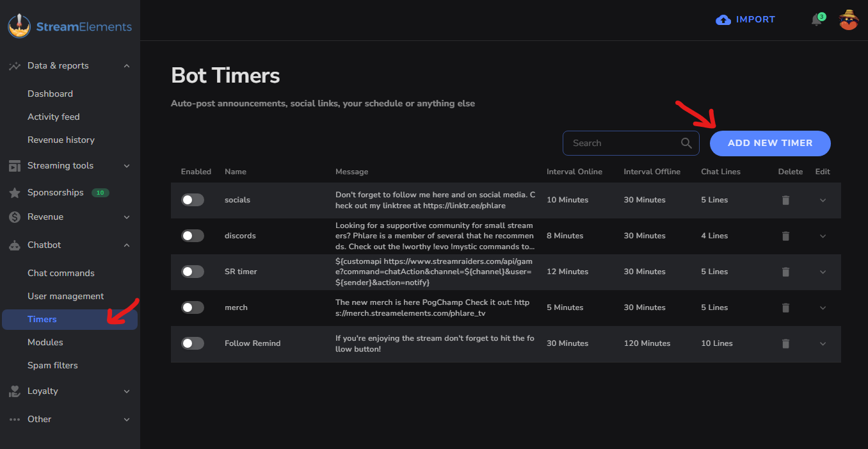868x449 pixels.
Task: Expand edit options for SR timer
Action: coord(823,272)
